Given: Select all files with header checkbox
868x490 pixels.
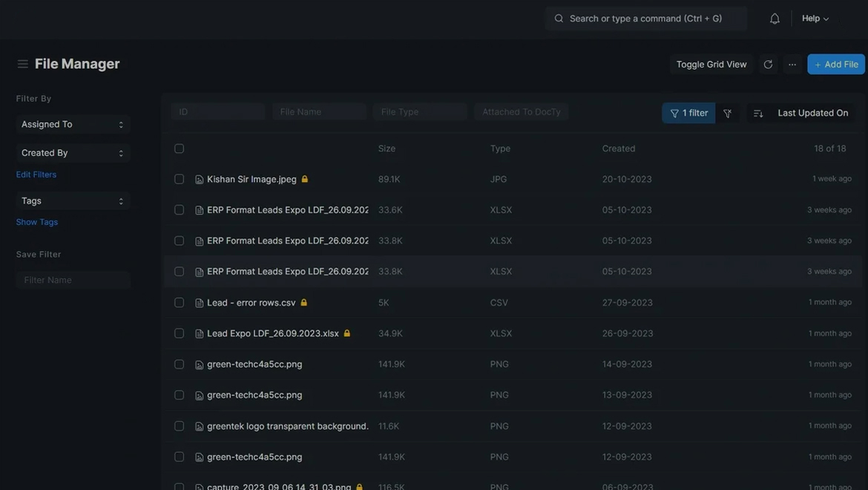Looking at the screenshot, I should point(179,148).
